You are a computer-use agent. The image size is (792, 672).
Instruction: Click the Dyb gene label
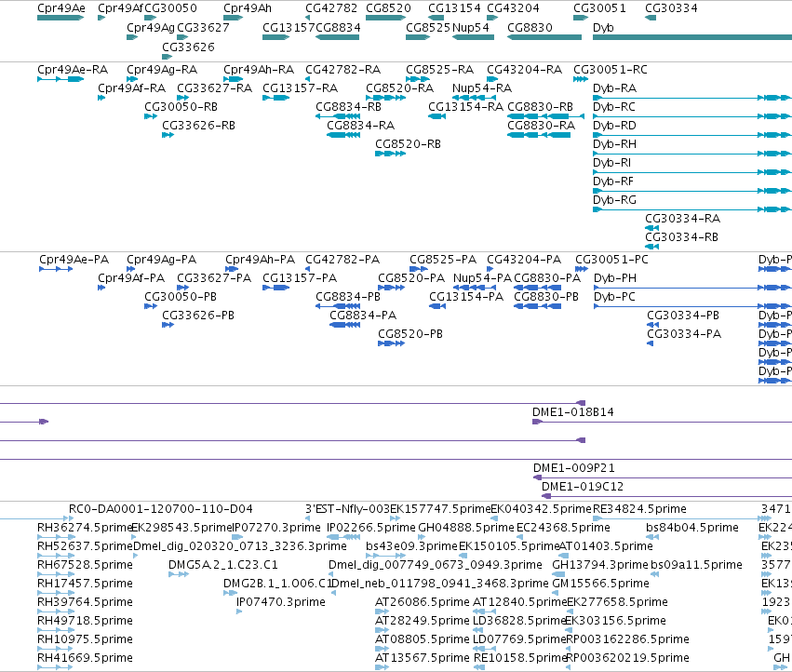click(x=603, y=27)
